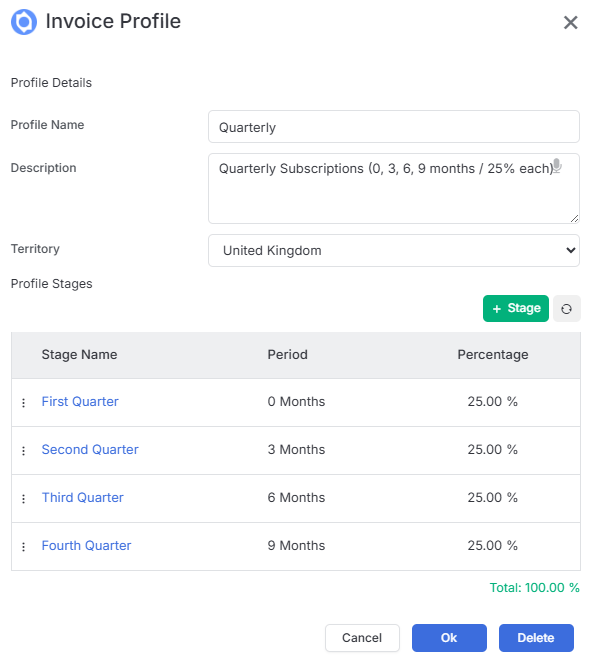Viewport: 589px width, 663px height.
Task: Open Fourth Quarter row options menu
Action: tap(24, 547)
